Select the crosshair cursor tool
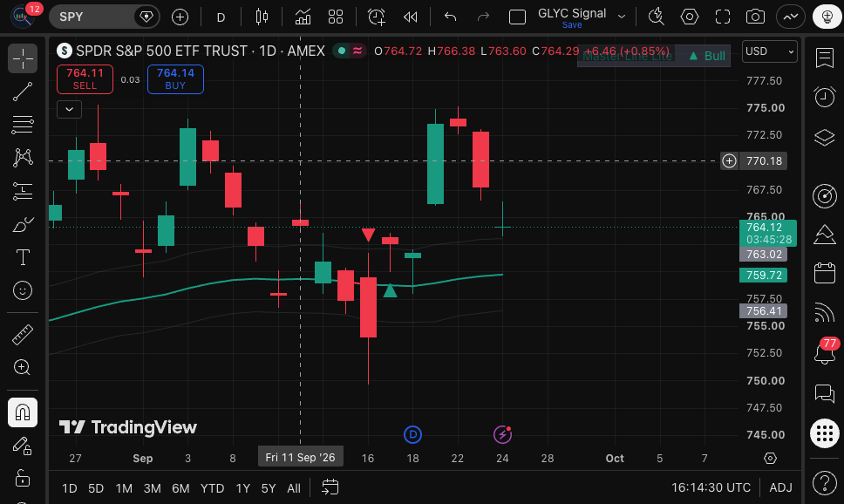 click(23, 58)
